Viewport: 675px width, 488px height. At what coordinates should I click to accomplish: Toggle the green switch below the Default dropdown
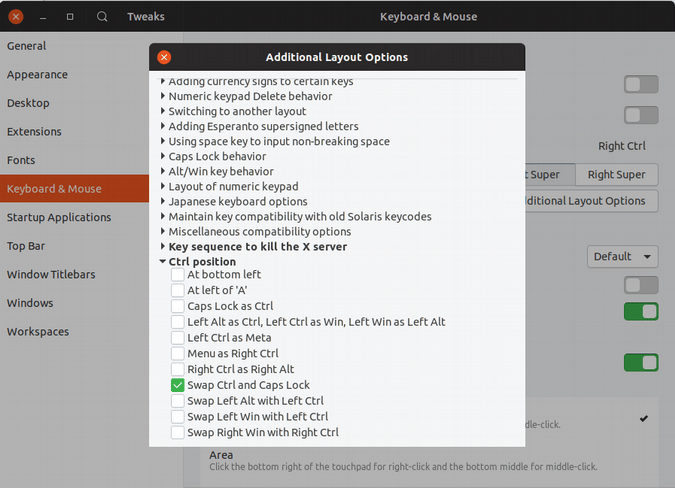[x=641, y=311]
